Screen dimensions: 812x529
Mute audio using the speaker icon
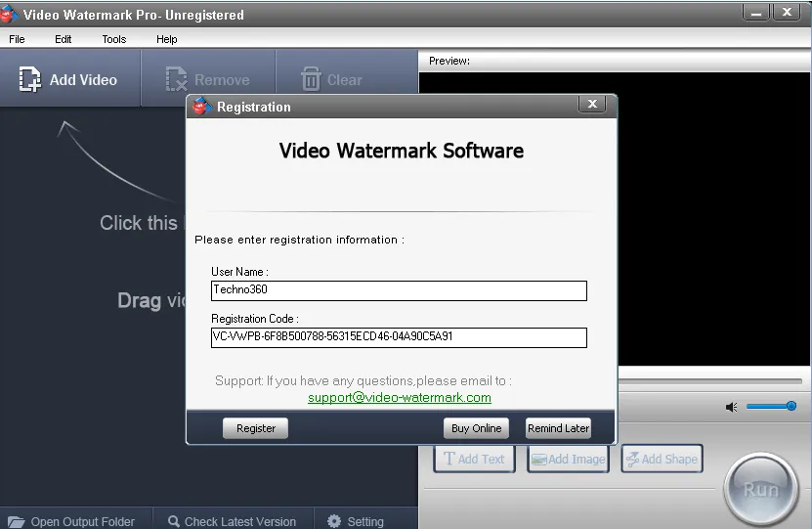[731, 407]
